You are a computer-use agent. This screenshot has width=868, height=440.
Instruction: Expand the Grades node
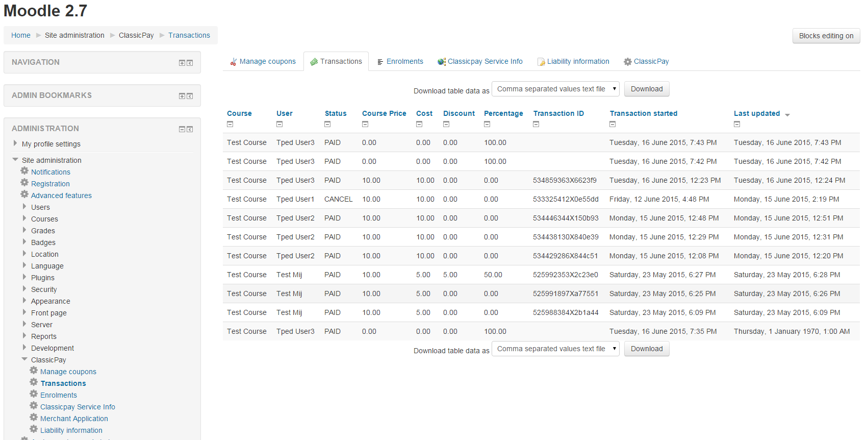pos(24,230)
